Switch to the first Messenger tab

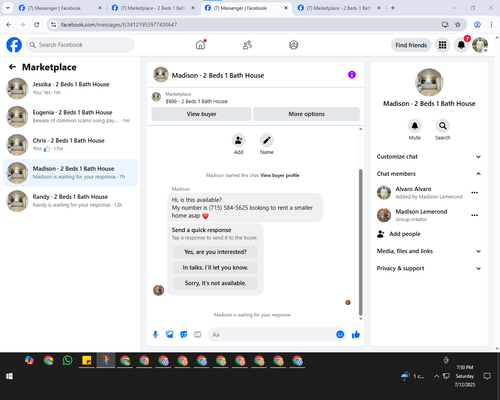(x=60, y=8)
